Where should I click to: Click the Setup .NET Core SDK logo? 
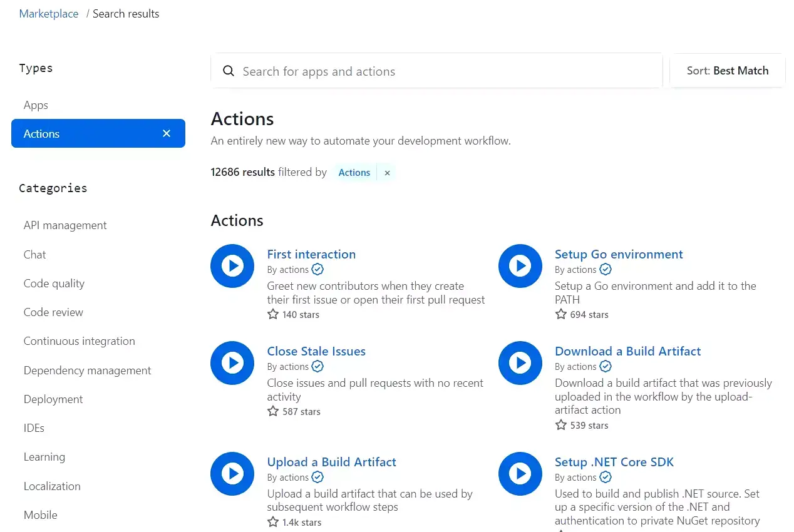(x=520, y=473)
